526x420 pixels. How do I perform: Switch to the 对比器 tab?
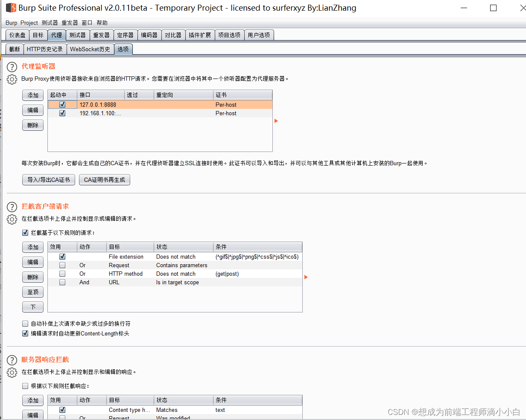173,35
